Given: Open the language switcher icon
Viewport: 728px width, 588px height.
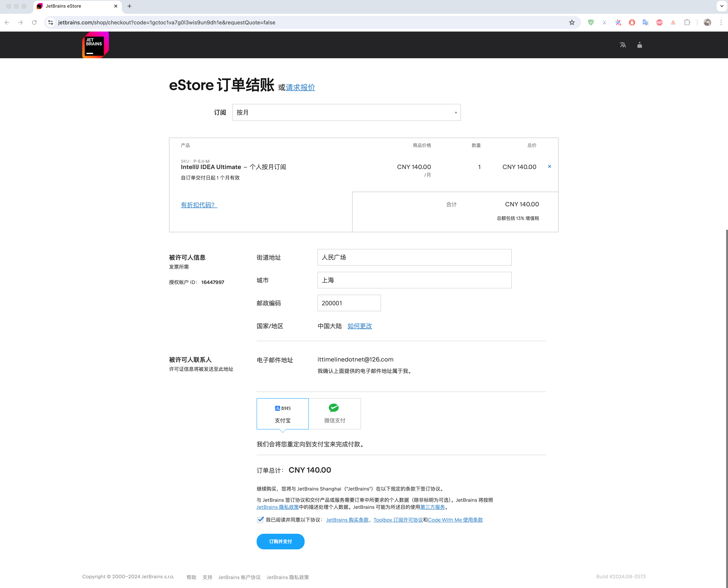Looking at the screenshot, I should [623, 45].
